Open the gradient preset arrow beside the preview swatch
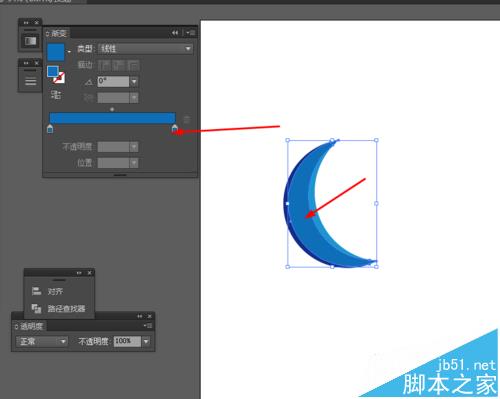 point(69,52)
